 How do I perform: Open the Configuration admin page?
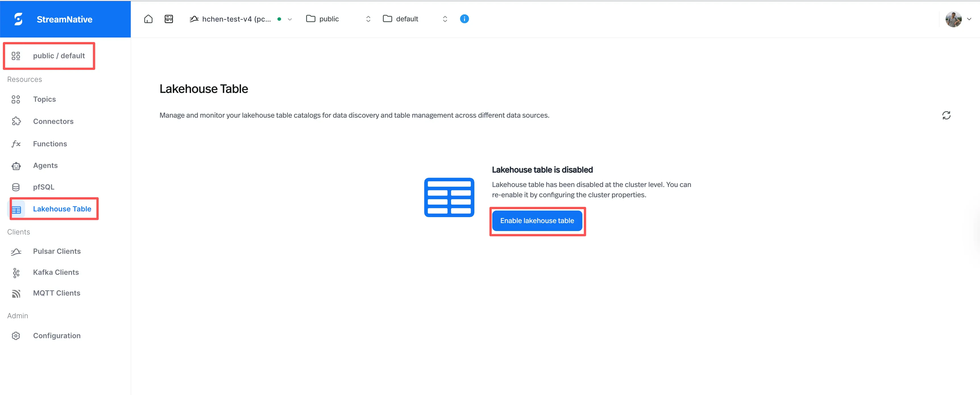tap(57, 336)
